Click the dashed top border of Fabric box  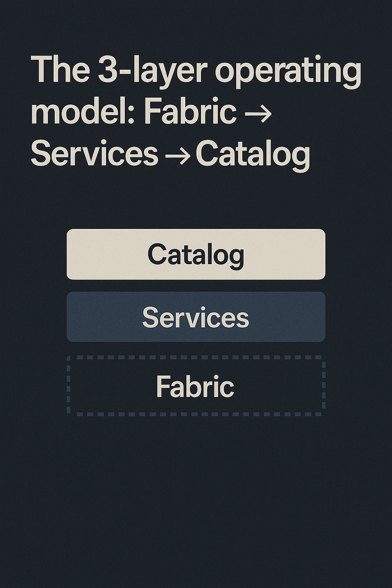pyautogui.click(x=196, y=358)
